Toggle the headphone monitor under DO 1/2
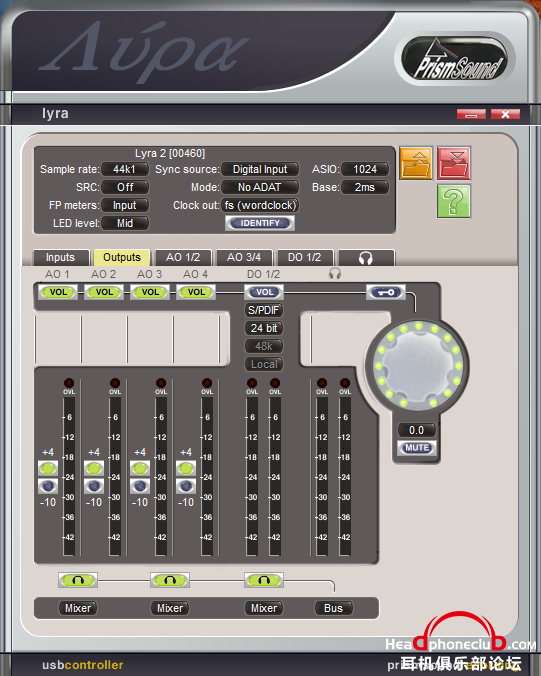Image resolution: width=541 pixels, height=676 pixels. coord(264,580)
